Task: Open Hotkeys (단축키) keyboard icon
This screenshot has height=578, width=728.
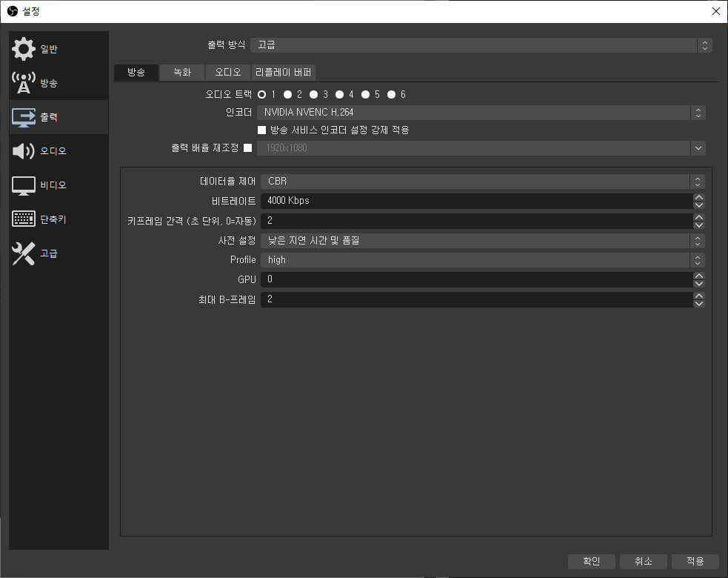Action: (x=23, y=219)
